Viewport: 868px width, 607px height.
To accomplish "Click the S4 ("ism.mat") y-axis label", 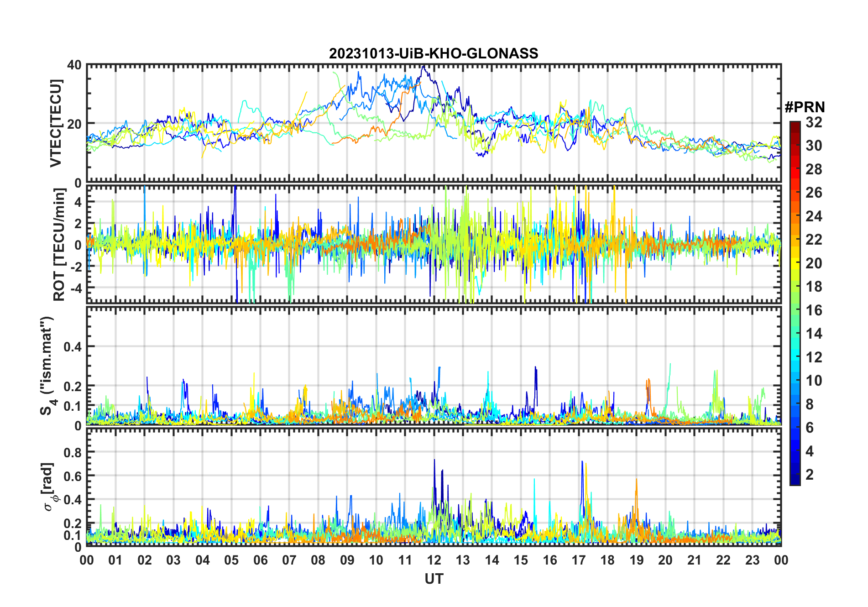I will (x=47, y=366).
